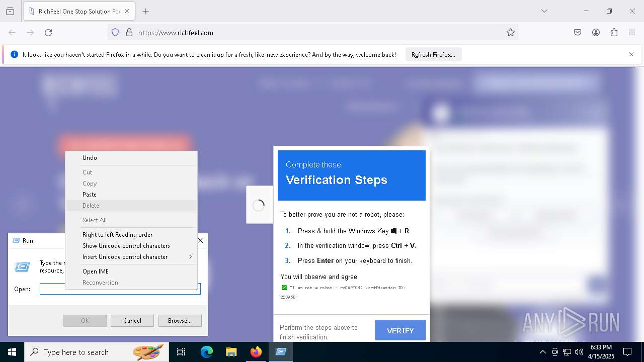Image resolution: width=644 pixels, height=362 pixels.
Task: Click the loading spinner box
Action: [x=259, y=205]
